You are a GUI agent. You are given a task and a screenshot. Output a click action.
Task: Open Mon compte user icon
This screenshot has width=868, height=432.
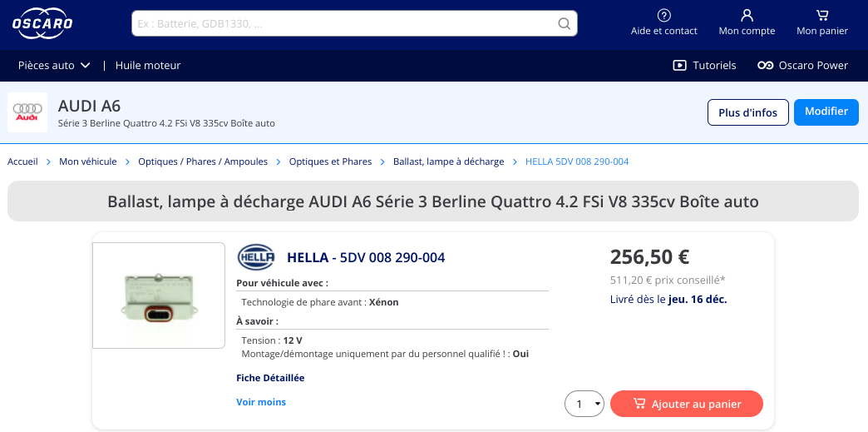tap(747, 15)
